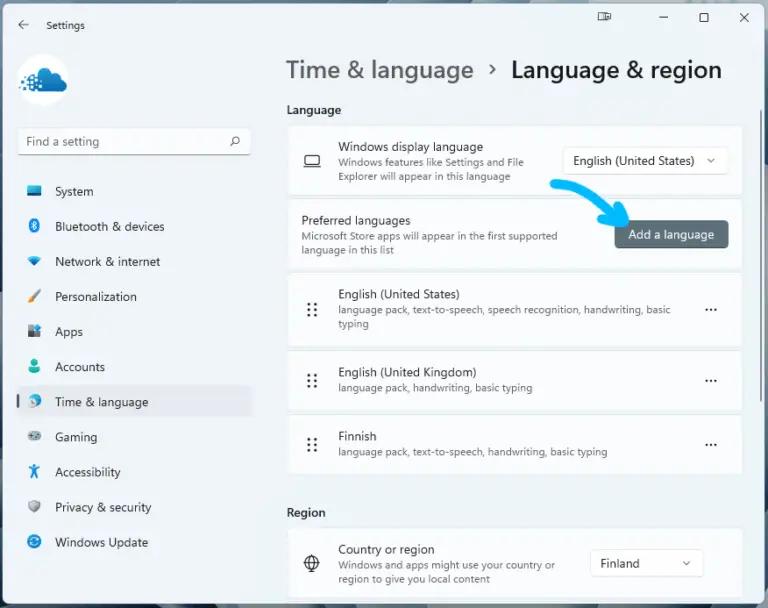Click the Time & language breadcrumb link

pos(380,70)
